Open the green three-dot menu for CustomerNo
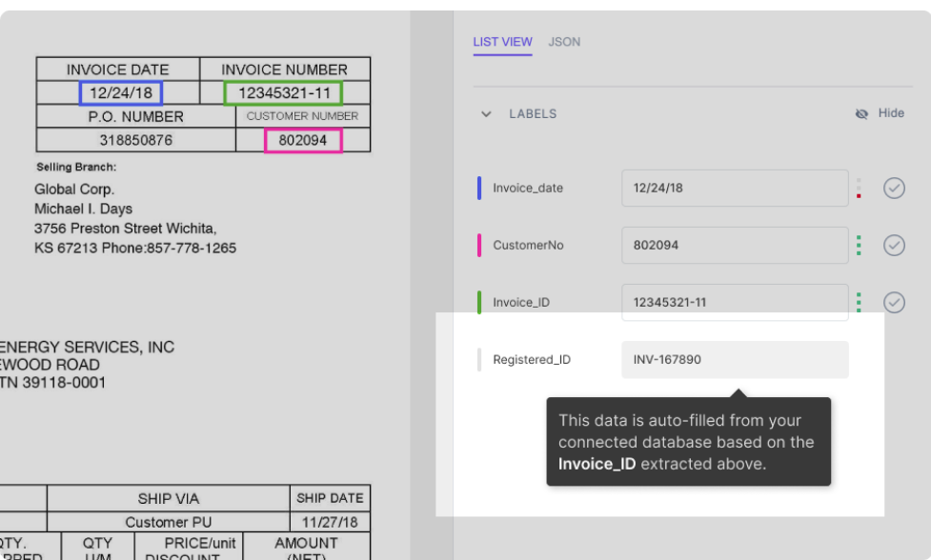 859,245
